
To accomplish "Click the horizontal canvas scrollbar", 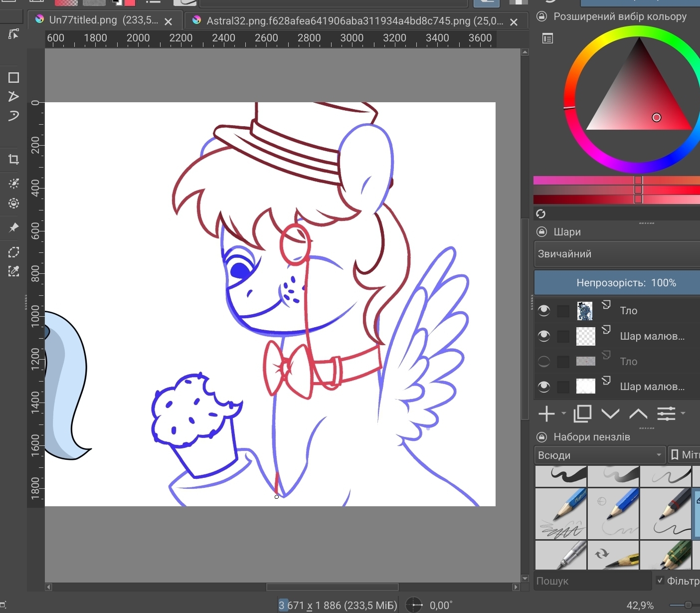I will pos(333,587).
